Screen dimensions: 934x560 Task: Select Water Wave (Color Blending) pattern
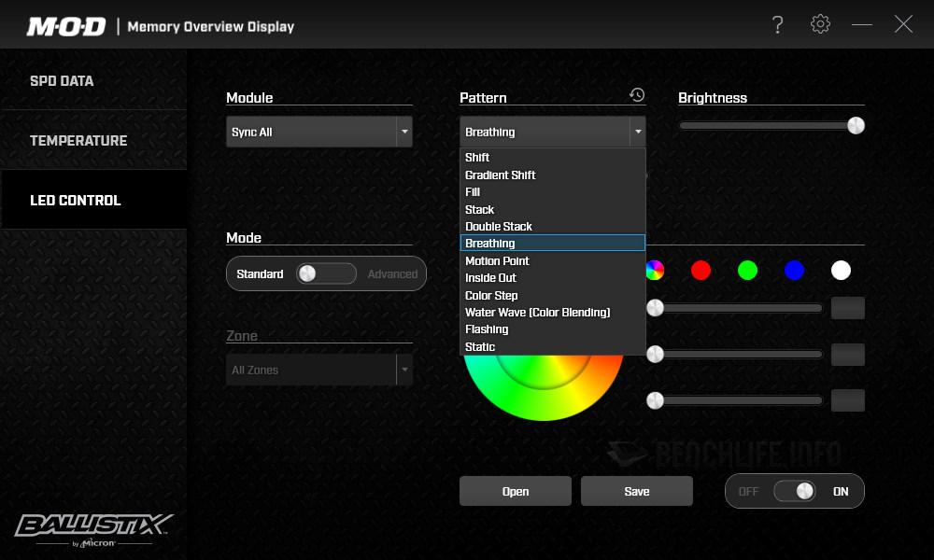537,313
